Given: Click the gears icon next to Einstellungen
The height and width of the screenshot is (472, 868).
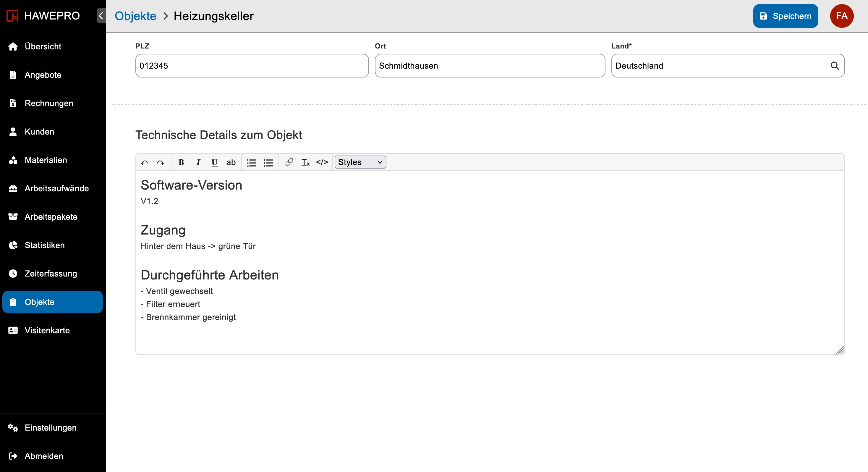Looking at the screenshot, I should pyautogui.click(x=13, y=428).
